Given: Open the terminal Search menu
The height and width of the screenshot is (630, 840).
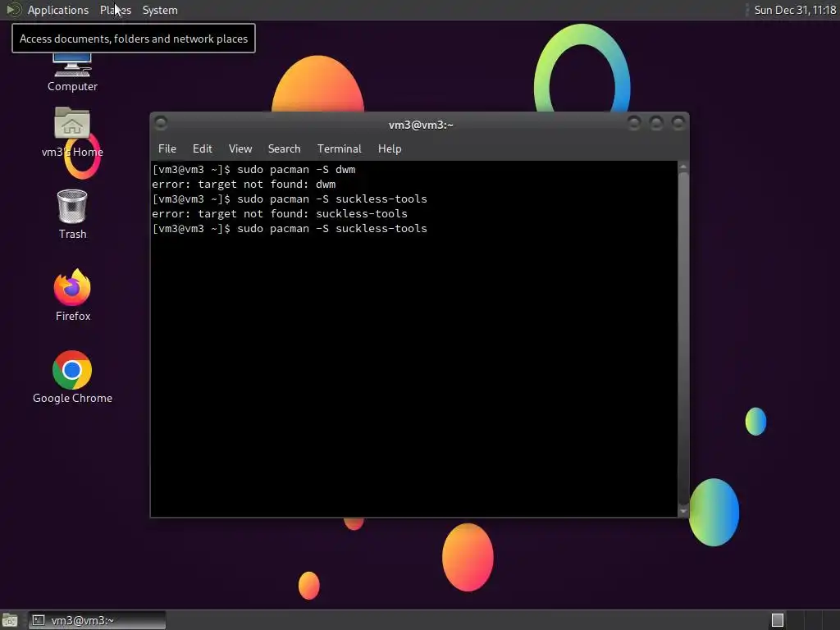Looking at the screenshot, I should coord(284,149).
